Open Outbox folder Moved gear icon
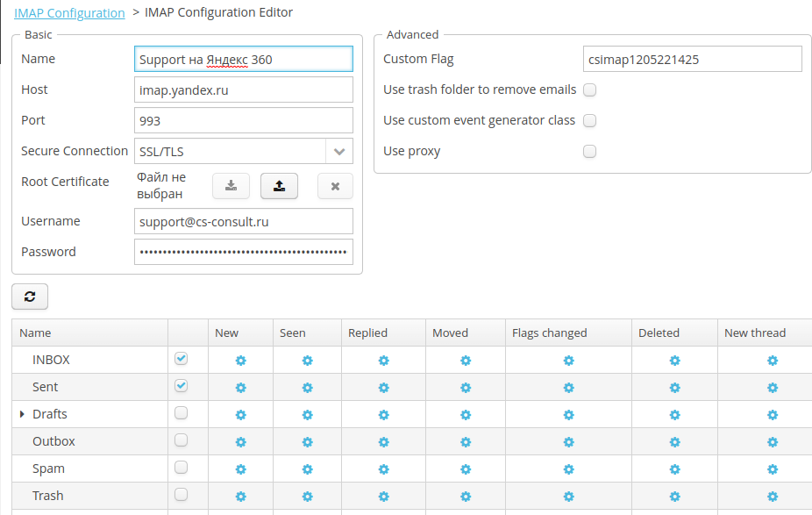The height and width of the screenshot is (515, 812). [466, 442]
